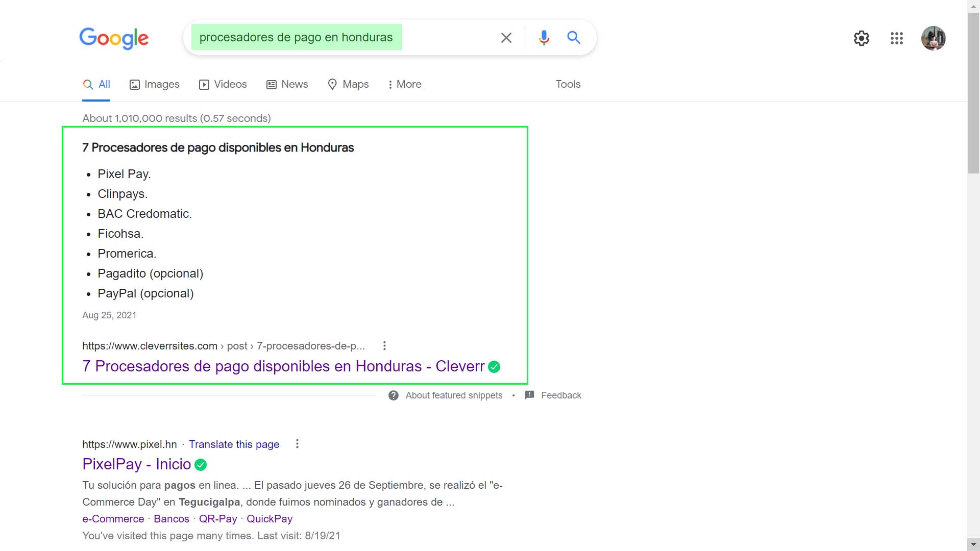The image size is (980, 551).
Task: Open the QuickPay sitelink
Action: click(x=269, y=519)
